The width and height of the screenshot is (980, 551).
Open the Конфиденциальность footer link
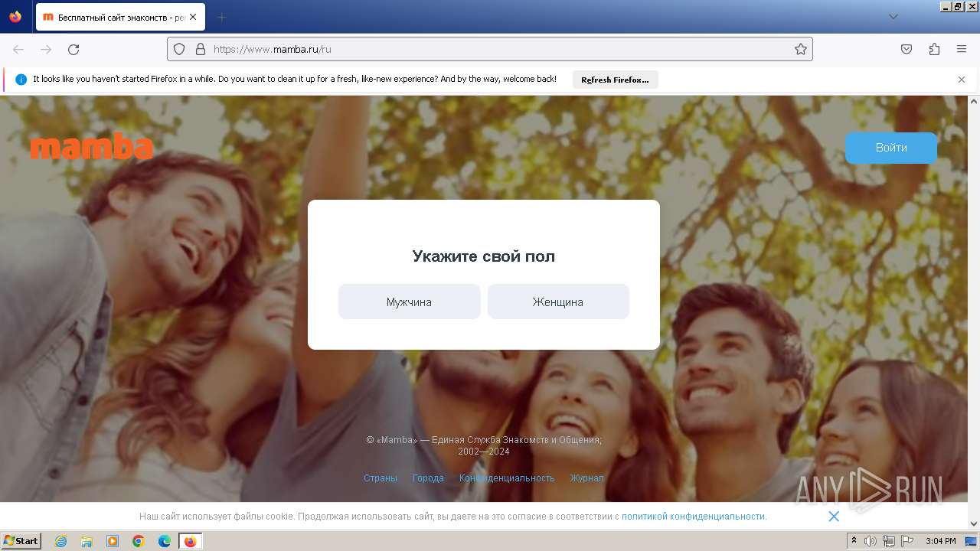click(507, 478)
